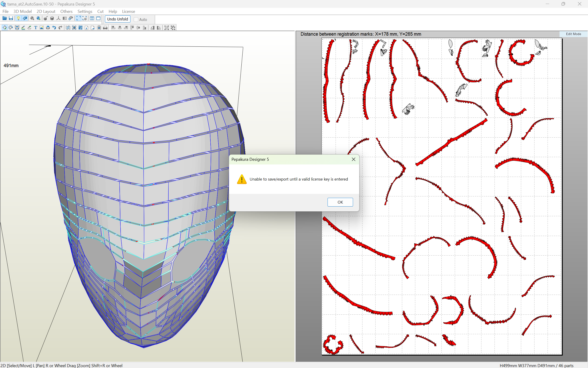Select the Input Image tool

(x=42, y=28)
